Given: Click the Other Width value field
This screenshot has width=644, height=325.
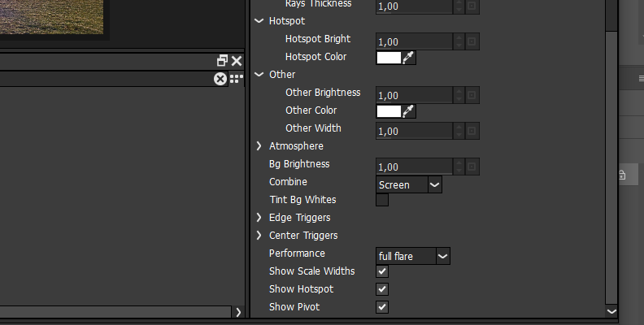Looking at the screenshot, I should tap(414, 131).
